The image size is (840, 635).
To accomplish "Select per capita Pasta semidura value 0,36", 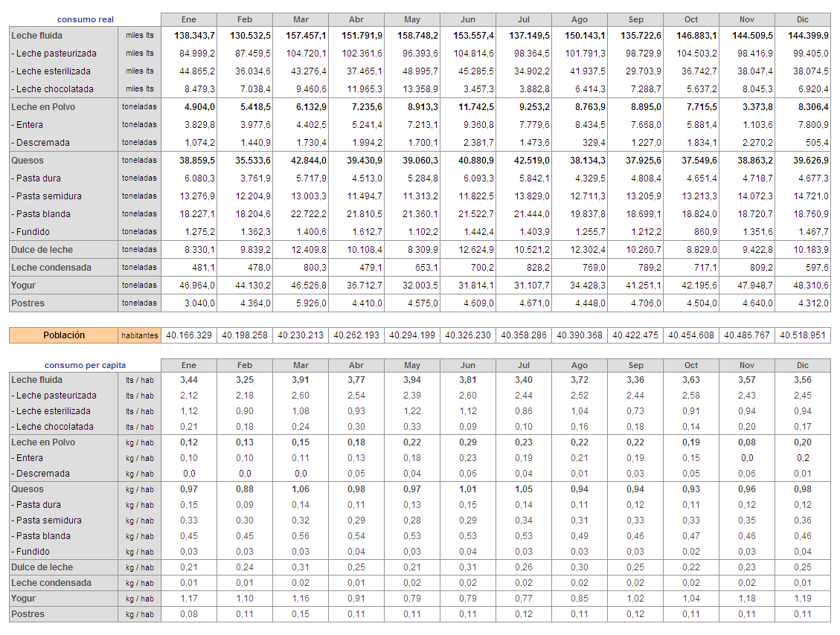I will (803, 520).
